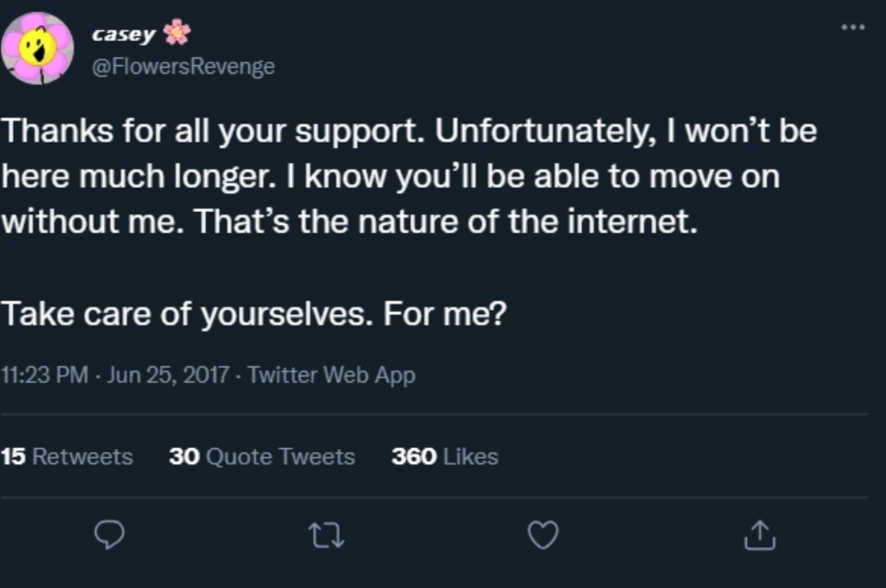
Task: Open the share tweet icon
Action: (759, 536)
